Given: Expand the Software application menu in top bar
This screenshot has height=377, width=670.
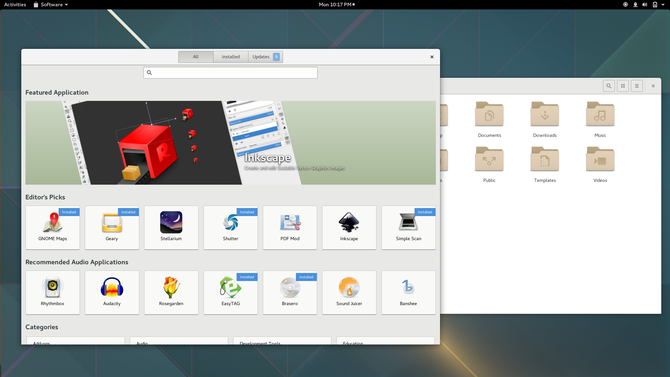Looking at the screenshot, I should (x=51, y=5).
